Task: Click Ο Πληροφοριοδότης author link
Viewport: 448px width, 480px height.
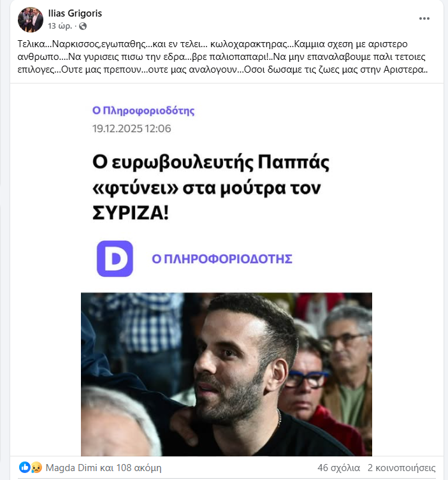Action: click(143, 110)
